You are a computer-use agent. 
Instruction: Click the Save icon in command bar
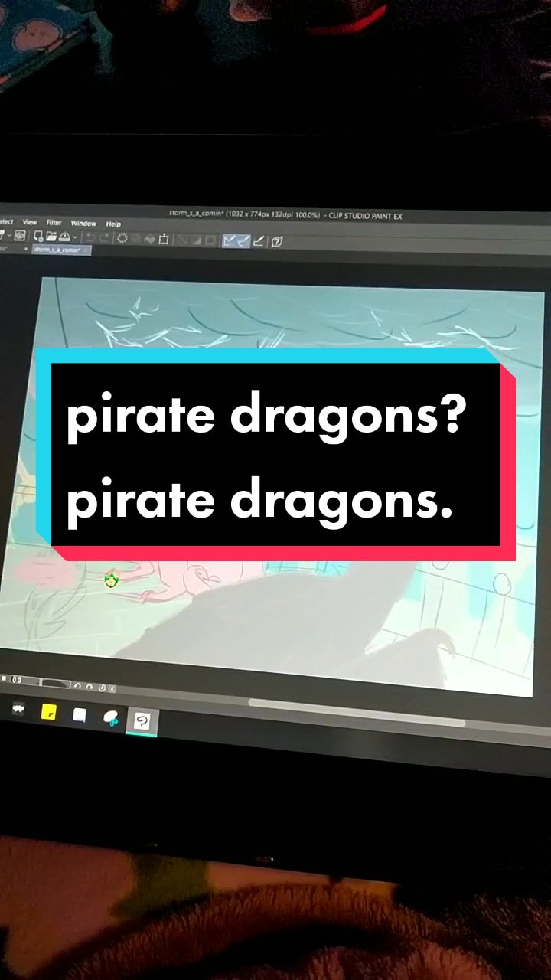click(64, 237)
